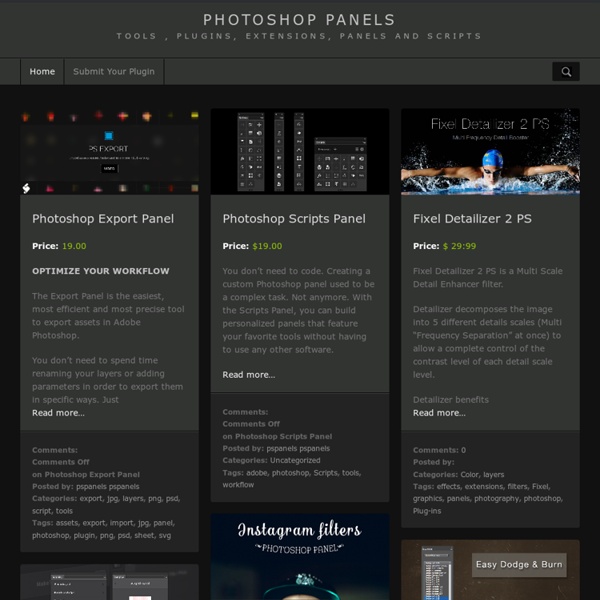600x600 pixels.
Task: Open the Easy Dodge & Burn thumbnail
Action: coord(490,570)
